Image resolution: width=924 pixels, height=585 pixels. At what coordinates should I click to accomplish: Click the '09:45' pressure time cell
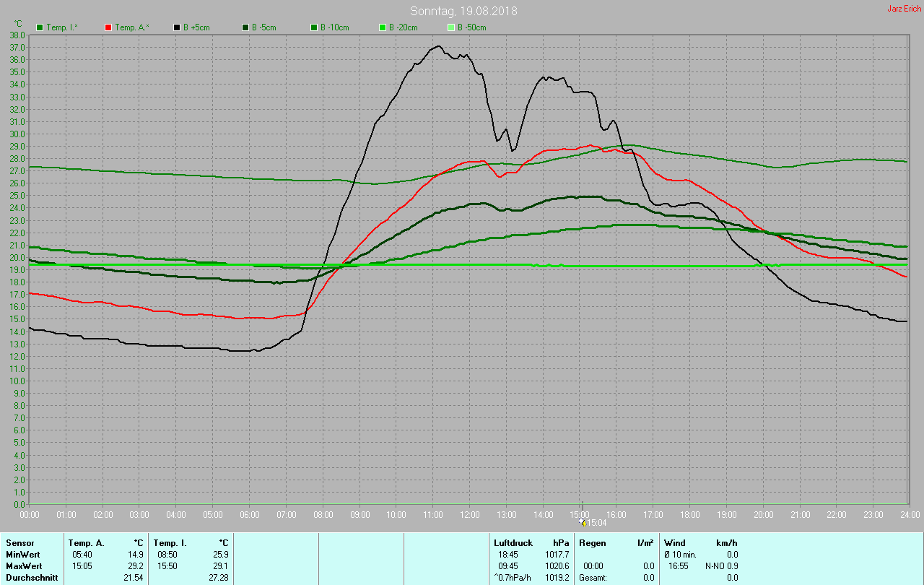coord(508,566)
